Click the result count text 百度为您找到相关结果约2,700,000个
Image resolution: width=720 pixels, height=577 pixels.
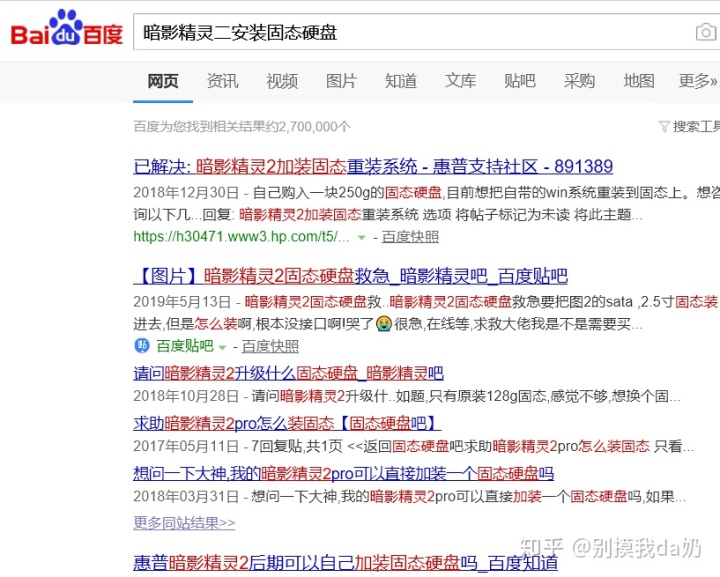[242, 126]
